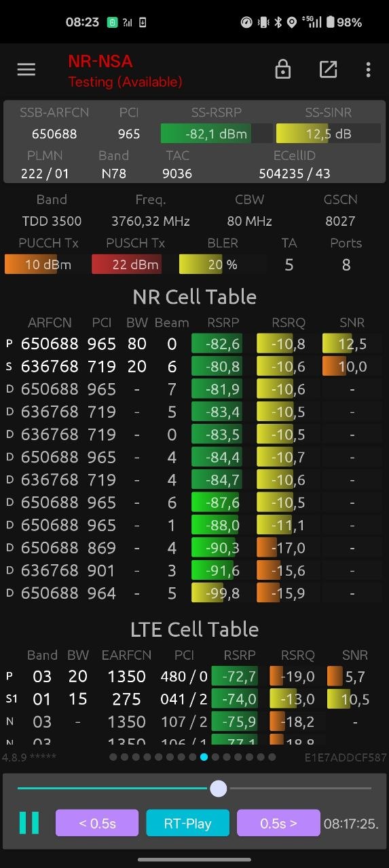Viewport: 389px width, 868px height.
Task: Tap Band value N78
Action: [x=113, y=174]
